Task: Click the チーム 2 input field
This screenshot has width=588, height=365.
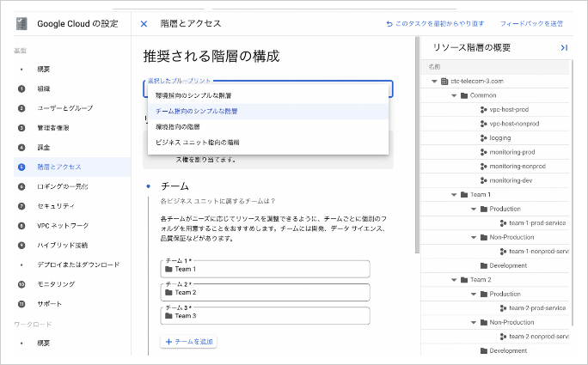Action: [265, 292]
